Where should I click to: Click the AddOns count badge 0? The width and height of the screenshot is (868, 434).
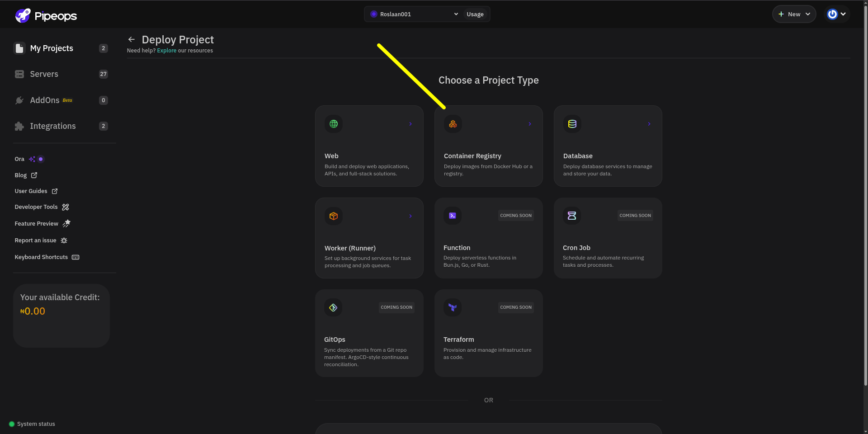[x=104, y=100]
